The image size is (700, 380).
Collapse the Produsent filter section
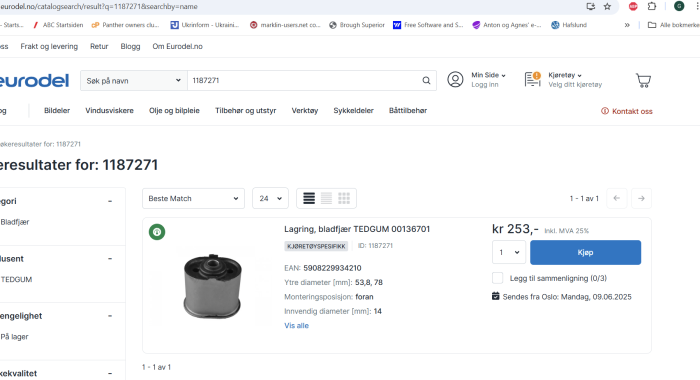point(110,259)
